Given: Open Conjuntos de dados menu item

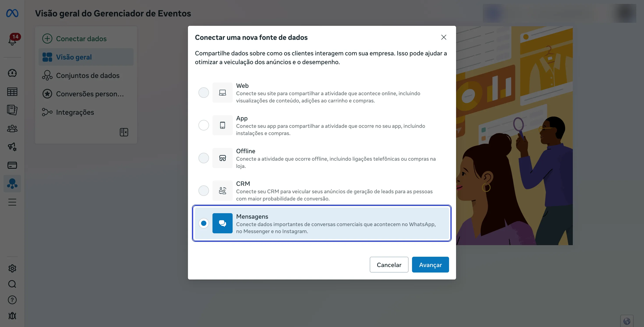Looking at the screenshot, I should pyautogui.click(x=86, y=76).
